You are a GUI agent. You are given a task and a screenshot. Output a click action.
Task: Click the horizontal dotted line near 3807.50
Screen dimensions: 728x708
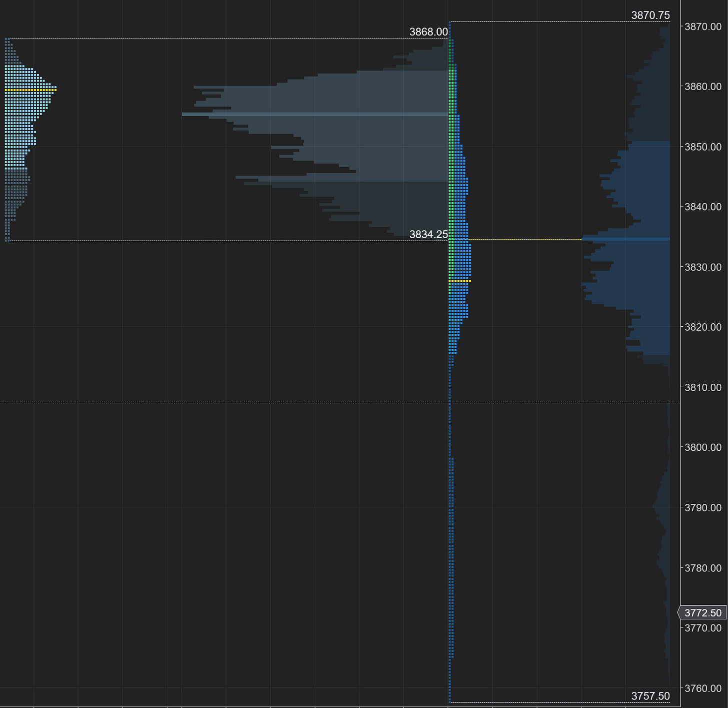click(340, 402)
